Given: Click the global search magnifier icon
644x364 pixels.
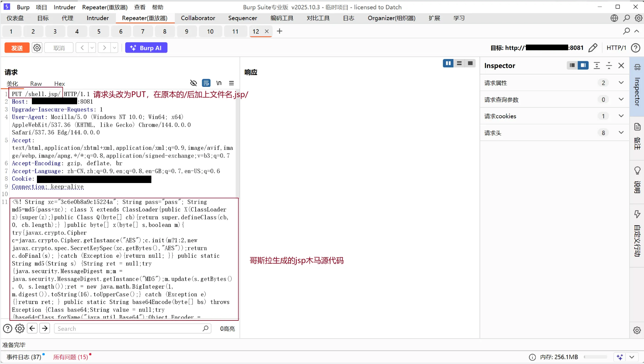Looking at the screenshot, I should [627, 18].
